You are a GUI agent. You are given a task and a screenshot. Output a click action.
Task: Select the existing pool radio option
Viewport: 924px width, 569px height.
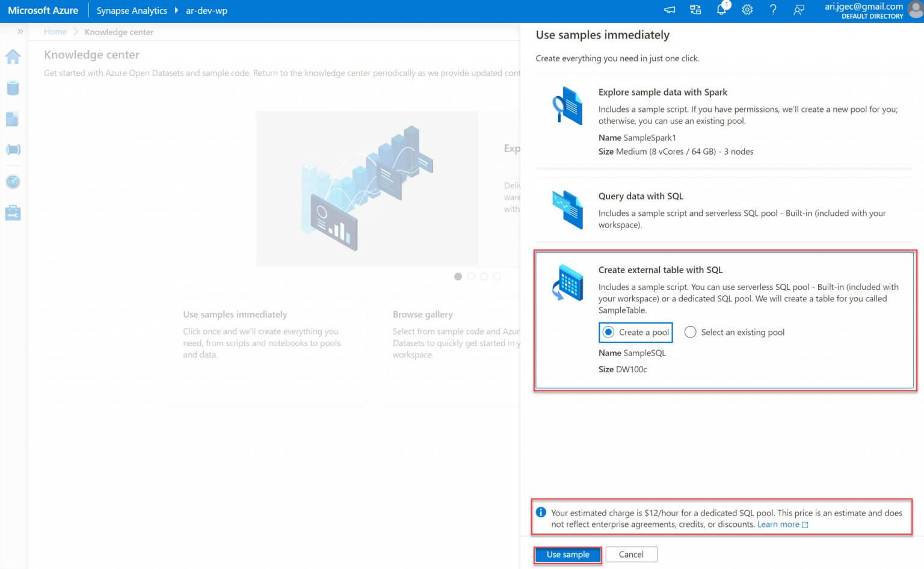point(691,332)
